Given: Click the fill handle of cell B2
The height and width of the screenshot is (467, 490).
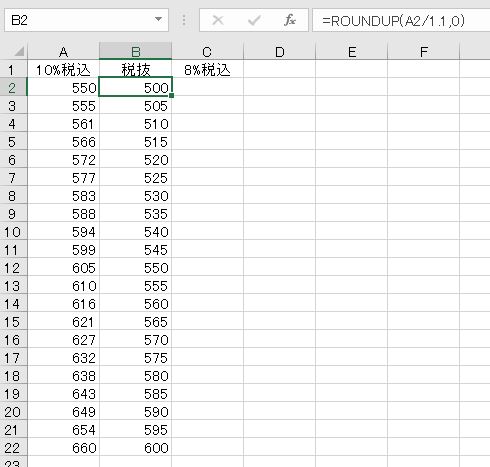Looking at the screenshot, I should [171, 96].
